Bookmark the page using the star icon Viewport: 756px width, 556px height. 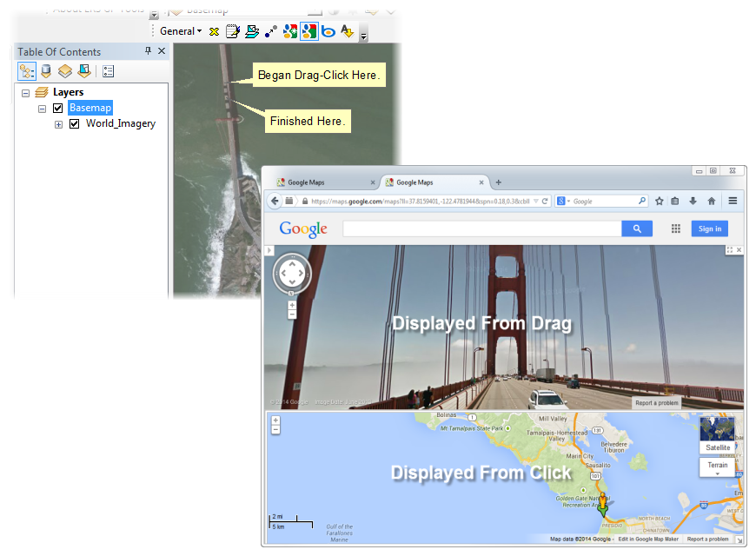pyautogui.click(x=660, y=201)
